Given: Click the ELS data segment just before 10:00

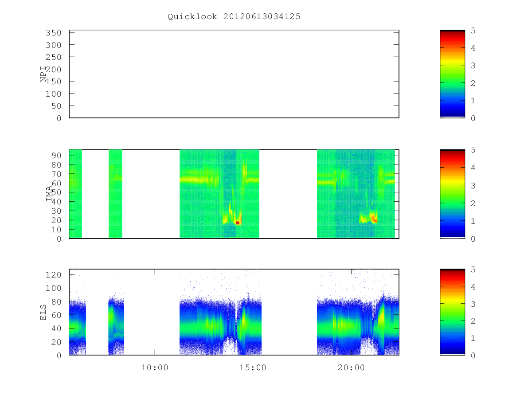Looking at the screenshot, I should [x=116, y=326].
